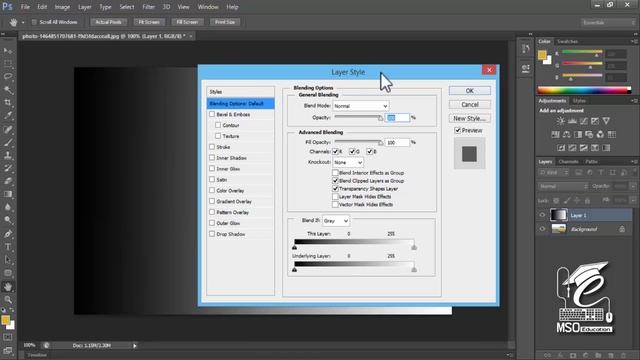Pick the Blur tool
640x360 pixels.
(8, 207)
